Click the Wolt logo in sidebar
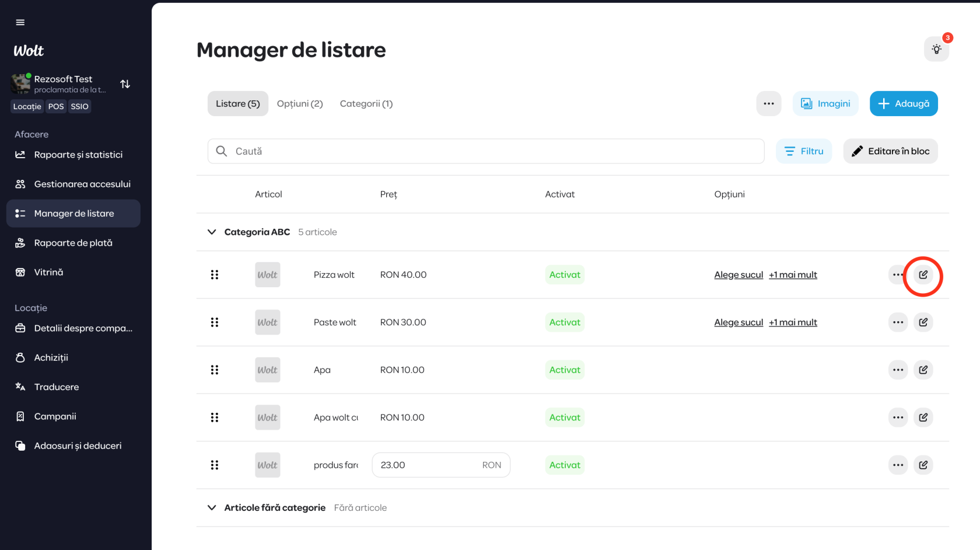The width and height of the screenshot is (980, 550). coord(29,51)
